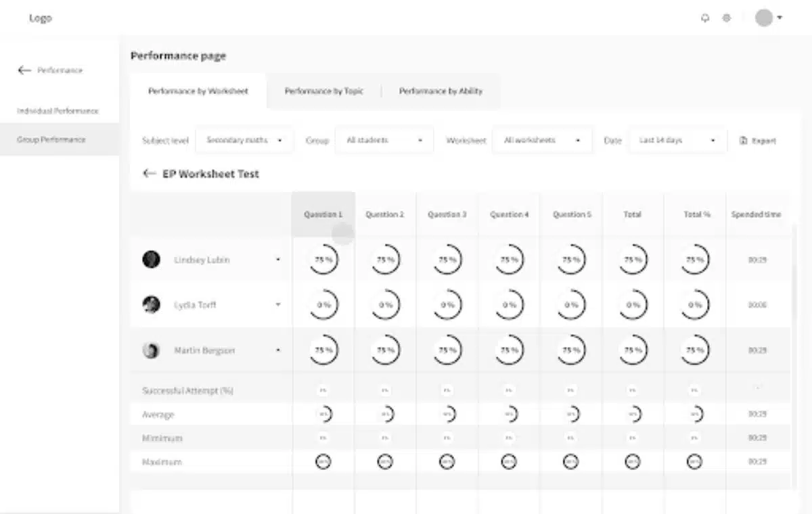
Task: Open settings via the gear icon
Action: (x=727, y=18)
